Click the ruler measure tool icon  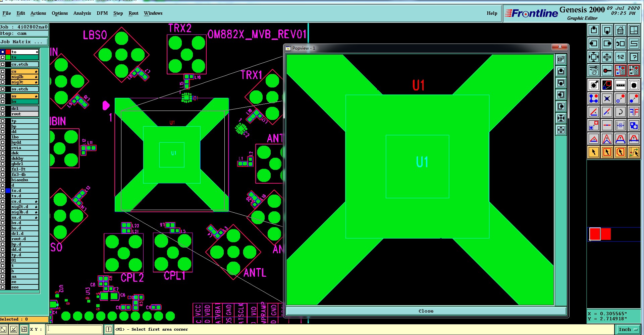tap(621, 85)
